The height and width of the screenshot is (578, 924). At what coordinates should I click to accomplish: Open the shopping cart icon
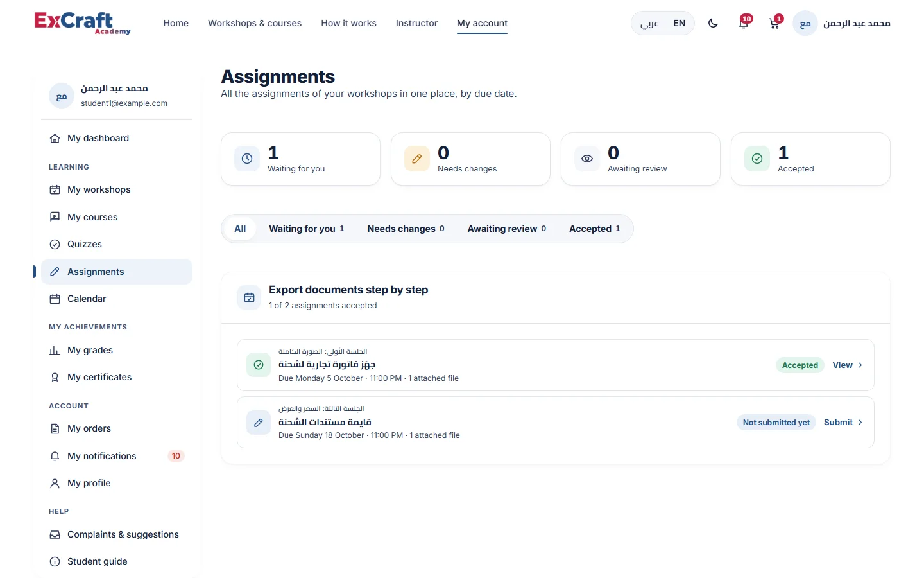tap(774, 23)
